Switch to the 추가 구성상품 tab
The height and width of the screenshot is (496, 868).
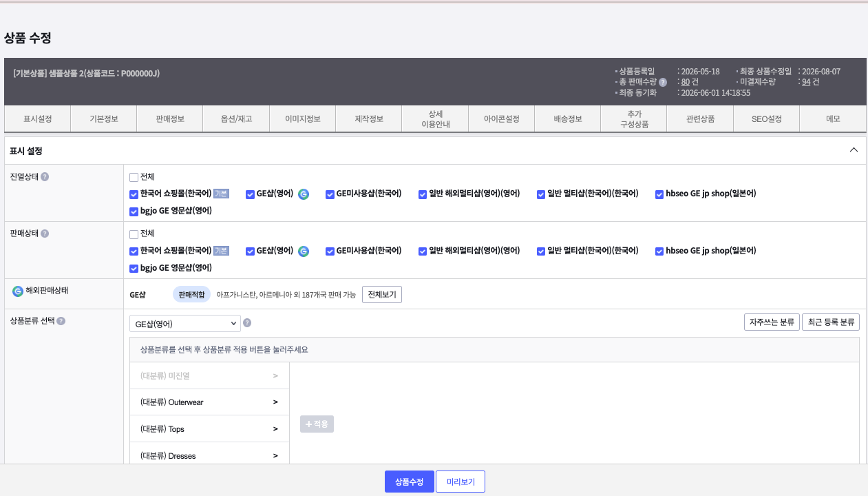634,118
